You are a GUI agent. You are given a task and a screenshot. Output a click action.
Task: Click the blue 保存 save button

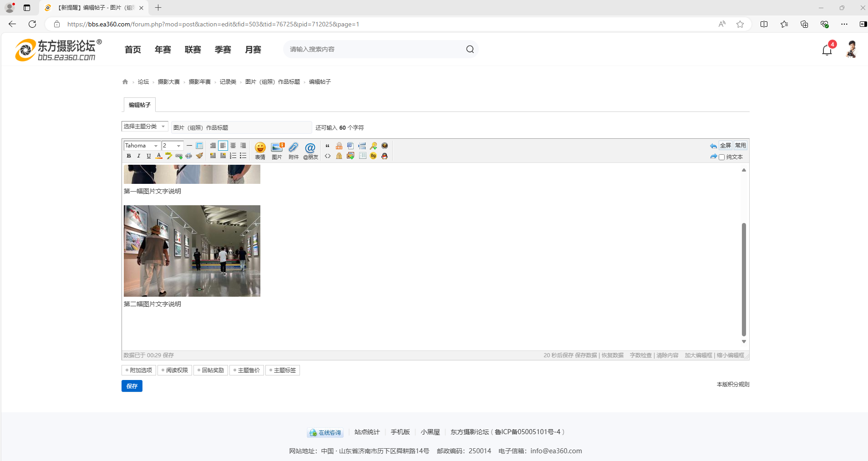pos(132,386)
